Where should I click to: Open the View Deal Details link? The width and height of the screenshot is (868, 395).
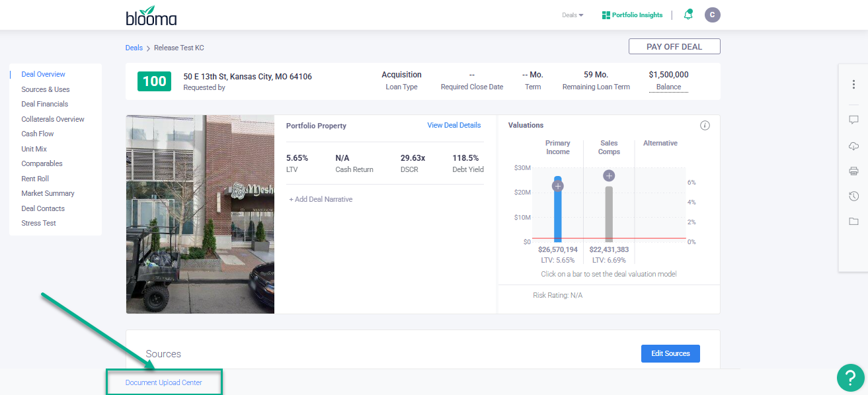pos(454,125)
